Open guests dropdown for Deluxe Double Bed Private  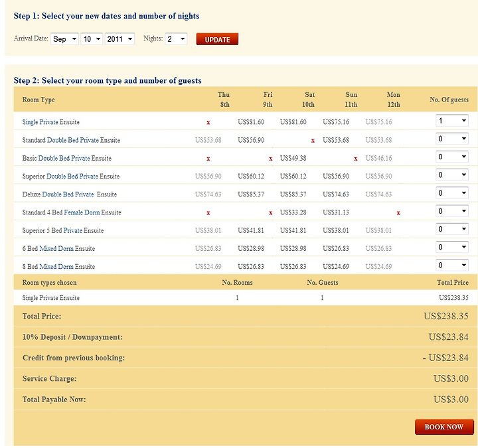pyautogui.click(x=452, y=192)
